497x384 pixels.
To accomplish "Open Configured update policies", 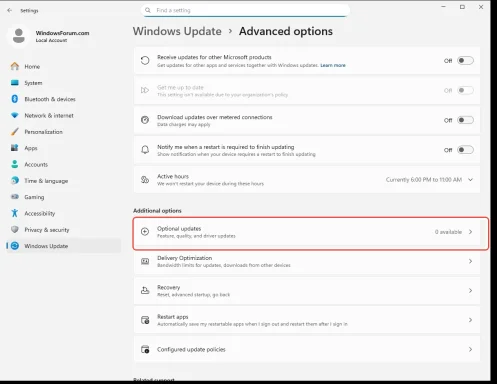I will 307,349.
